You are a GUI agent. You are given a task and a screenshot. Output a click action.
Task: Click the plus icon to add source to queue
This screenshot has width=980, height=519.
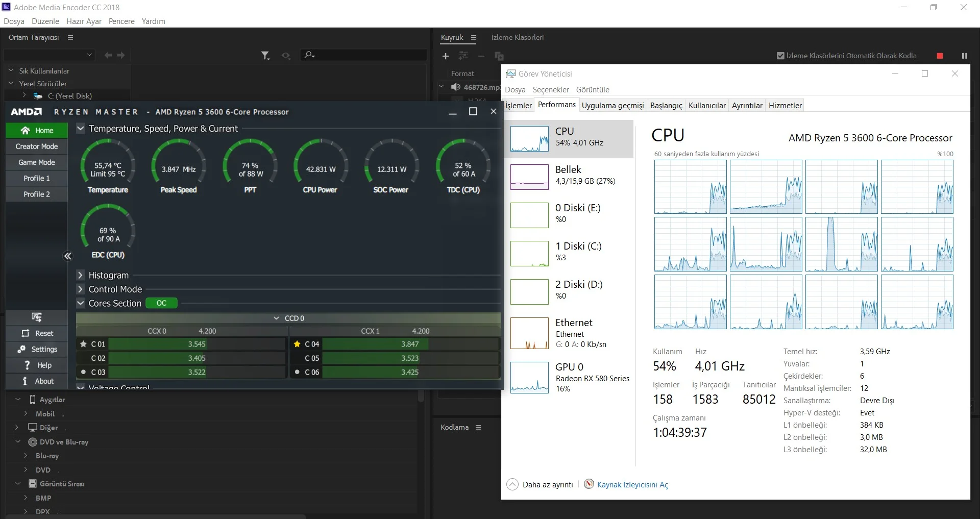pos(445,56)
